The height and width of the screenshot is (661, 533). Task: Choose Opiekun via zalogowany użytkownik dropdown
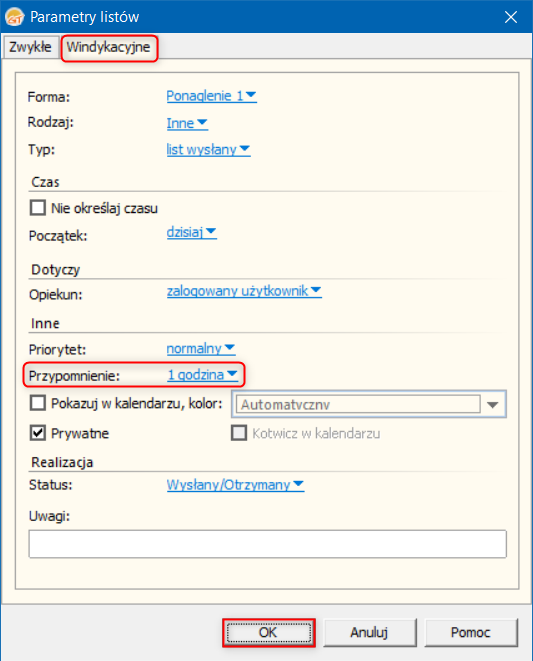[244, 291]
